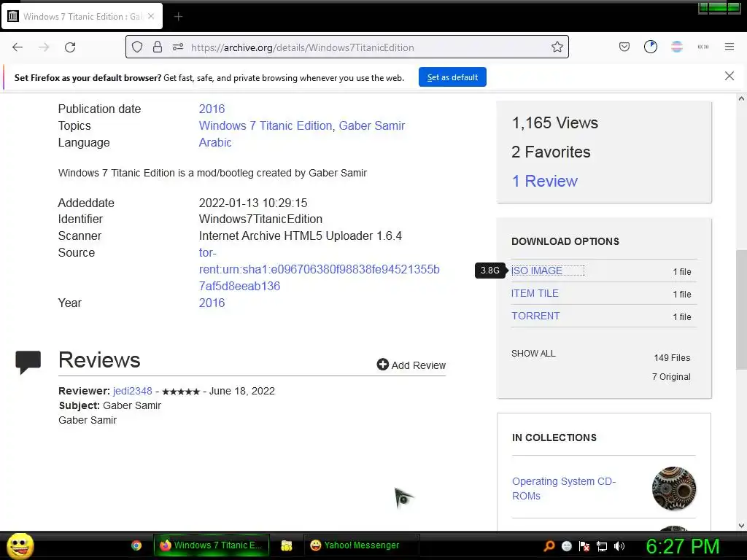747x560 pixels.
Task: Download the TORRENT file
Action: click(x=535, y=316)
